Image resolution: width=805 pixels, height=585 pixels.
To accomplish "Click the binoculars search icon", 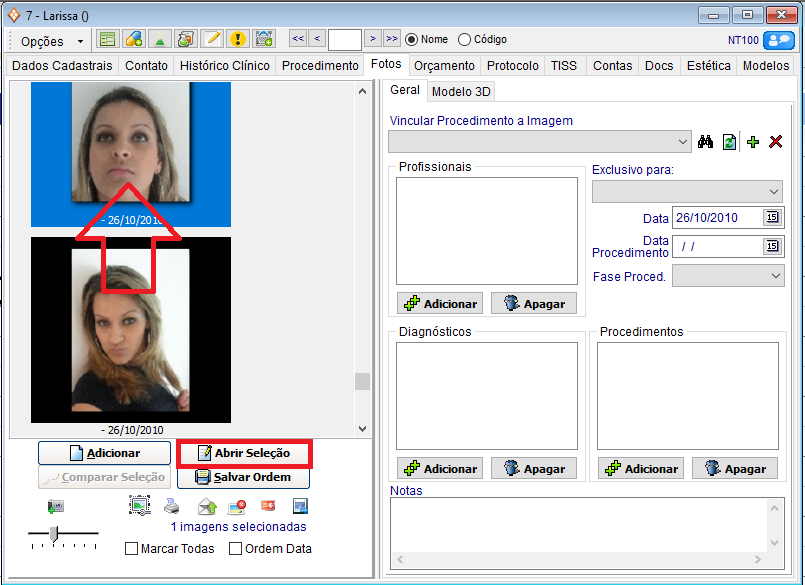I will pyautogui.click(x=705, y=142).
